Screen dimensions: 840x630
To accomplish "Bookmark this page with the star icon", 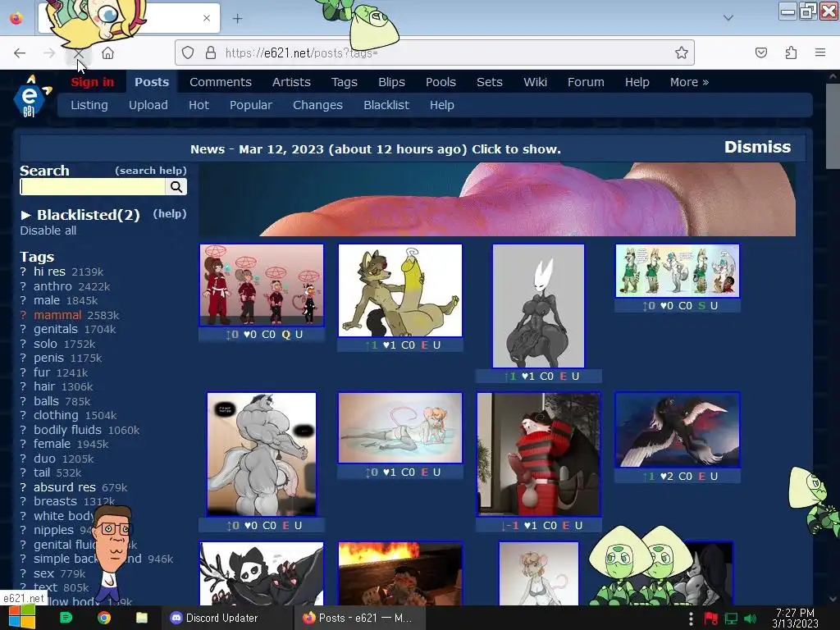I will pyautogui.click(x=682, y=52).
